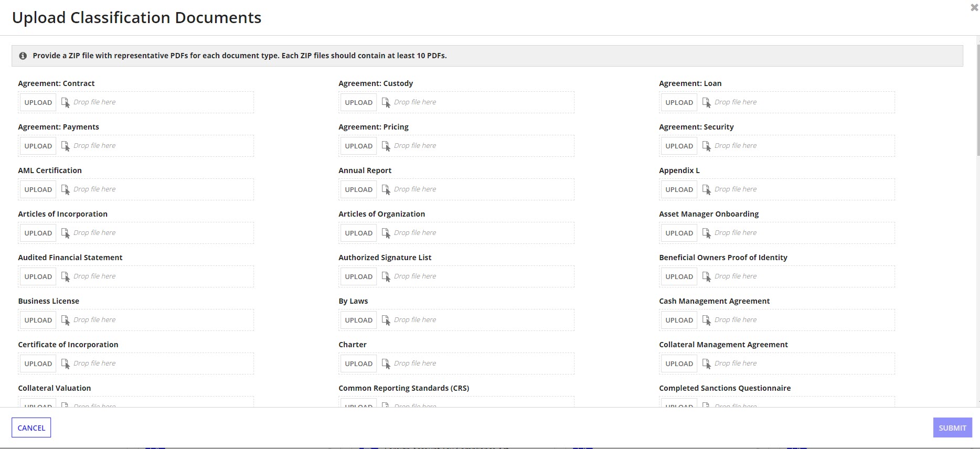980x449 pixels.
Task: Click the 'Completed Sanctions Questionnaire' label
Action: pos(725,388)
